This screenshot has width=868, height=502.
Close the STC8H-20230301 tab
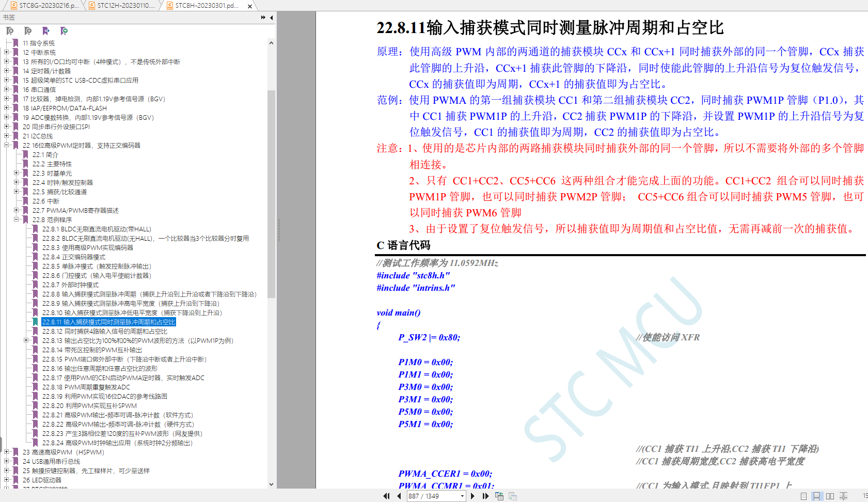point(250,6)
